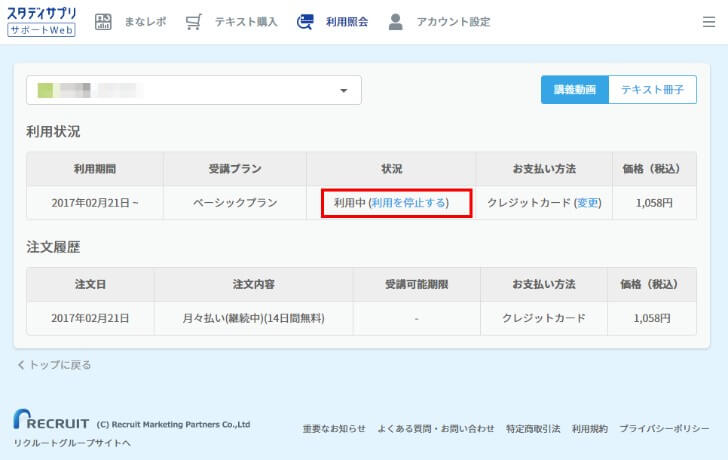The height and width of the screenshot is (460, 728).
Task: Click the back chevron beside トップに戻る
Action: coord(21,365)
